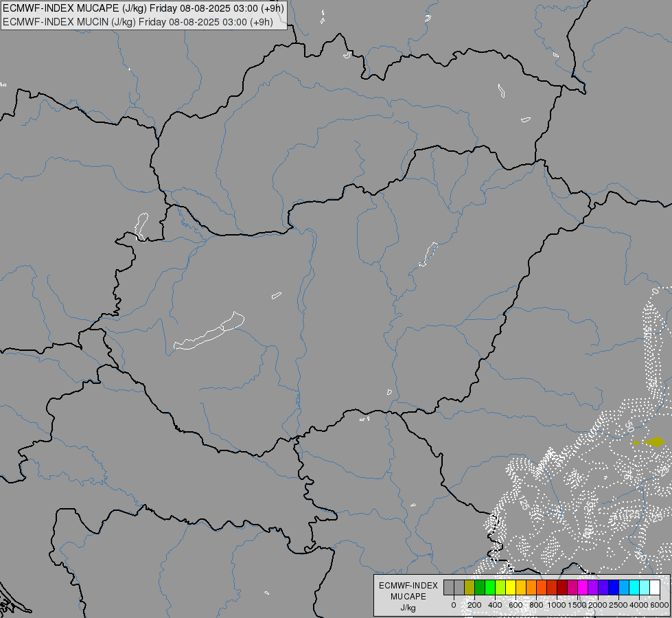Select the pure cyan legend swatch
672x618 pixels.
[x=635, y=587]
